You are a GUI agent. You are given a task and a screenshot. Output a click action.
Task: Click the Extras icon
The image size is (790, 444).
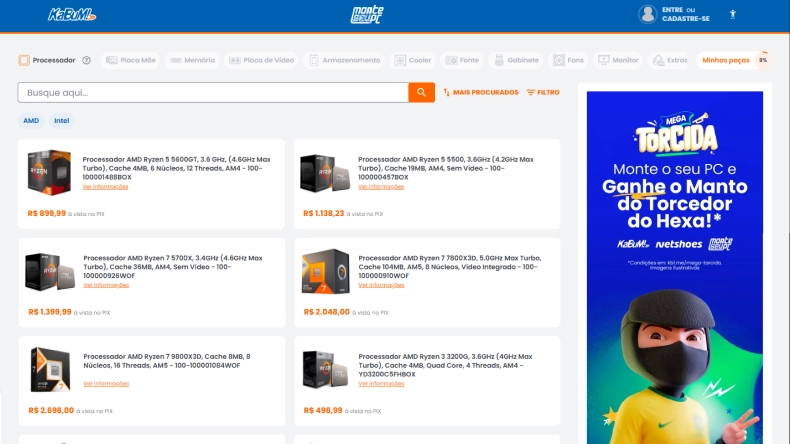(659, 60)
